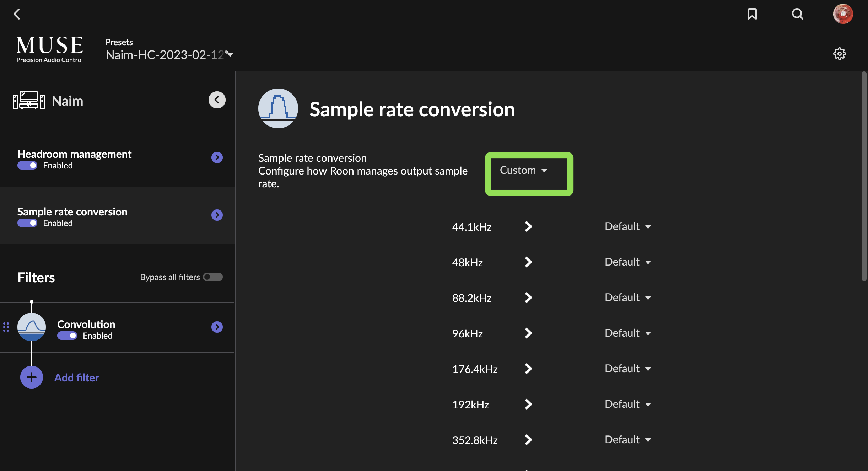
Task: Click Add filter
Action: 76,377
